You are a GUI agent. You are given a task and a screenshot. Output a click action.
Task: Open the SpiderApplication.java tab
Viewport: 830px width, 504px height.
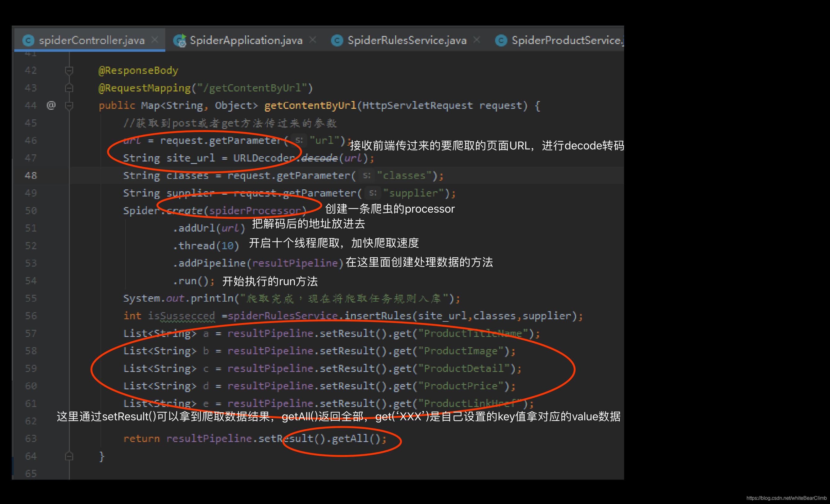coord(246,40)
